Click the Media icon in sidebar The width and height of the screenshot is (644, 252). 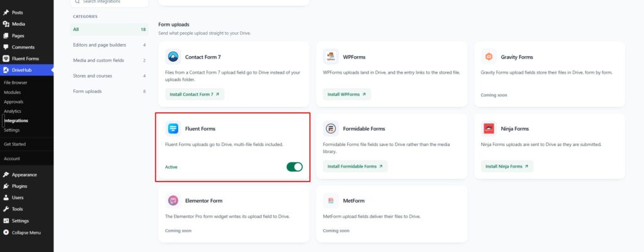6,25
